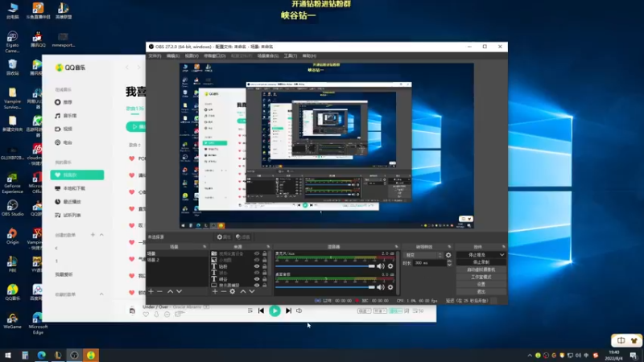Add a new playlist with plus icon in QQ Music sidebar

click(x=93, y=235)
